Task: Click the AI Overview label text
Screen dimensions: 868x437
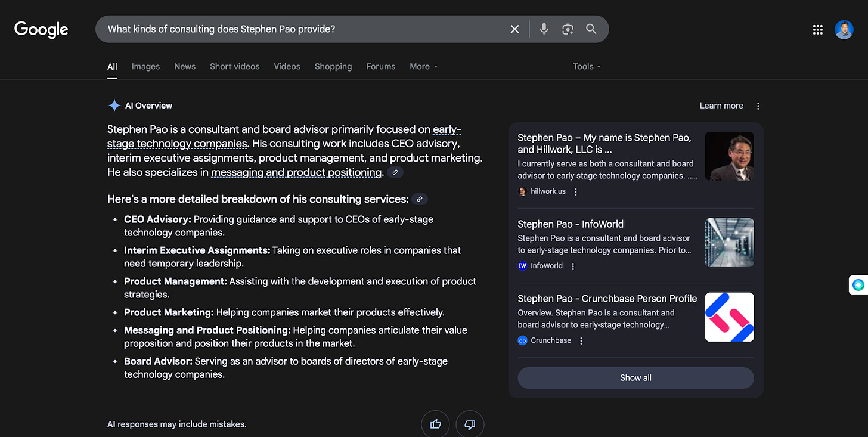Action: pyautogui.click(x=148, y=106)
